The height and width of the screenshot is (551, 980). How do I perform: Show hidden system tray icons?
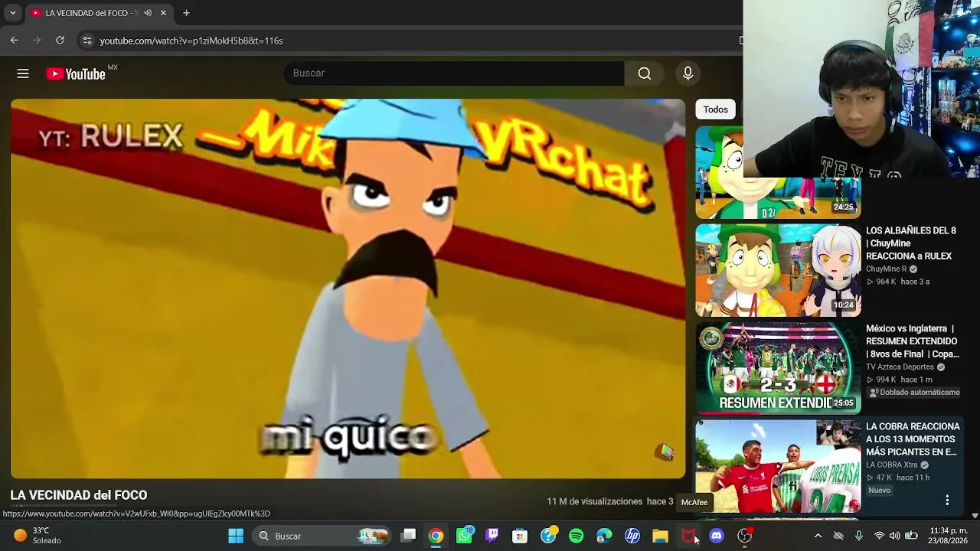(x=818, y=536)
